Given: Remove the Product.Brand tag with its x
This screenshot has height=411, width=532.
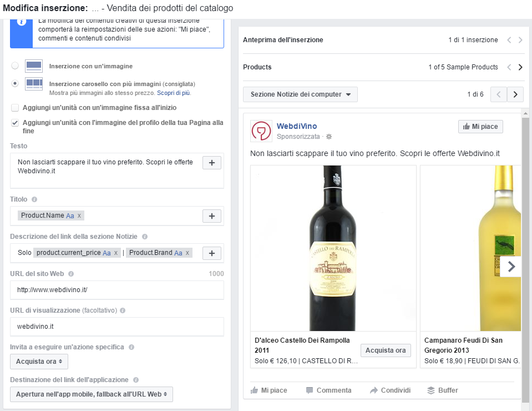Looking at the screenshot, I should coord(188,253).
